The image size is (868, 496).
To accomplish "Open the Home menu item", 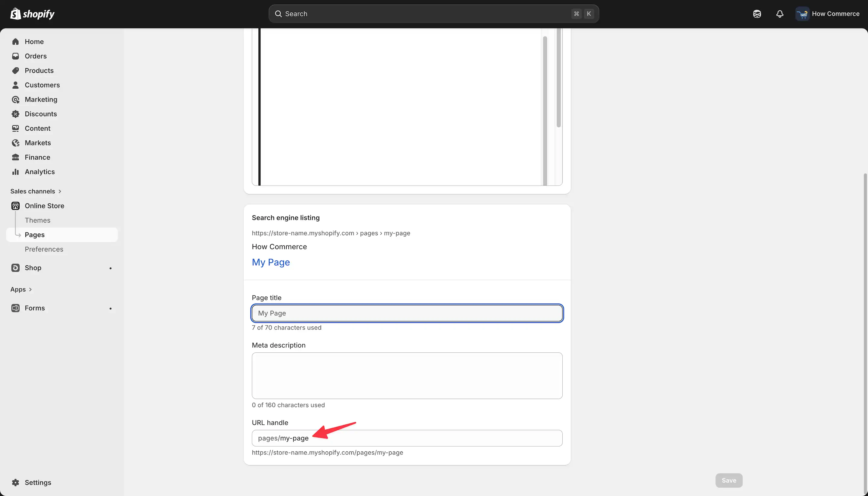I will click(62, 42).
